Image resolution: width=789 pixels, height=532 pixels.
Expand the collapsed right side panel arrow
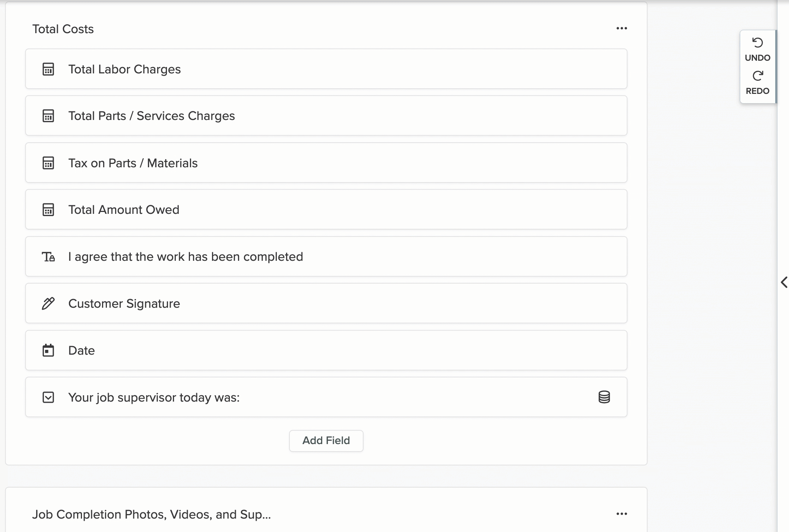coord(784,282)
